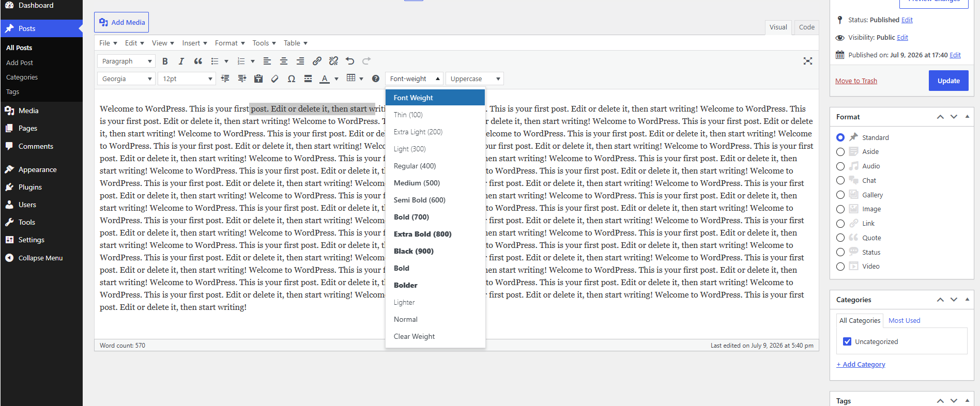This screenshot has width=980, height=406.
Task: Redo the last action
Action: (366, 61)
